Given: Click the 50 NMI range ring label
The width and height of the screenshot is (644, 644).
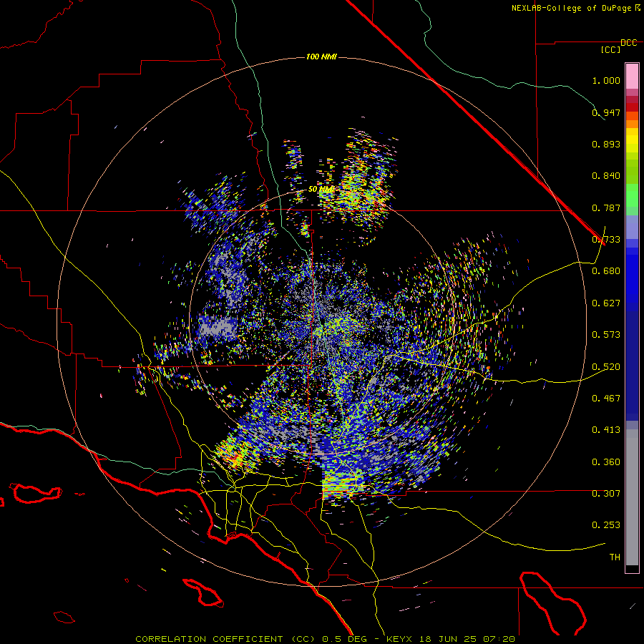Looking at the screenshot, I should coord(321,190).
